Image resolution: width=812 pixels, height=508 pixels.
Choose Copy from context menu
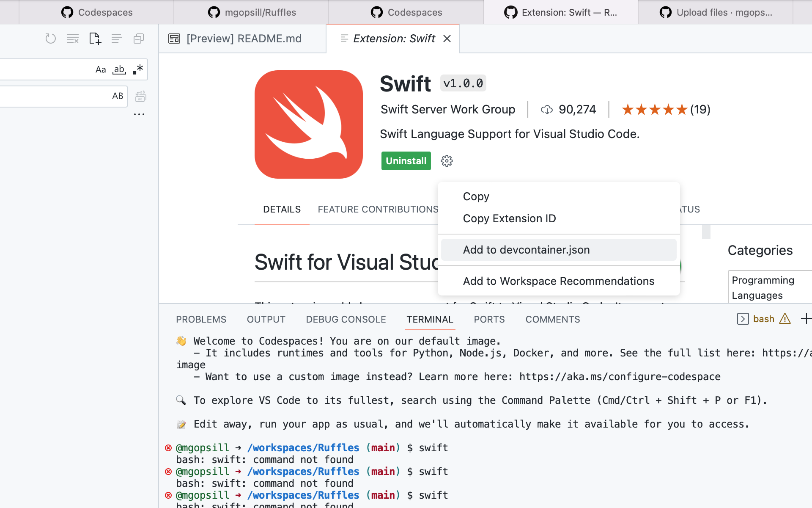click(559, 196)
